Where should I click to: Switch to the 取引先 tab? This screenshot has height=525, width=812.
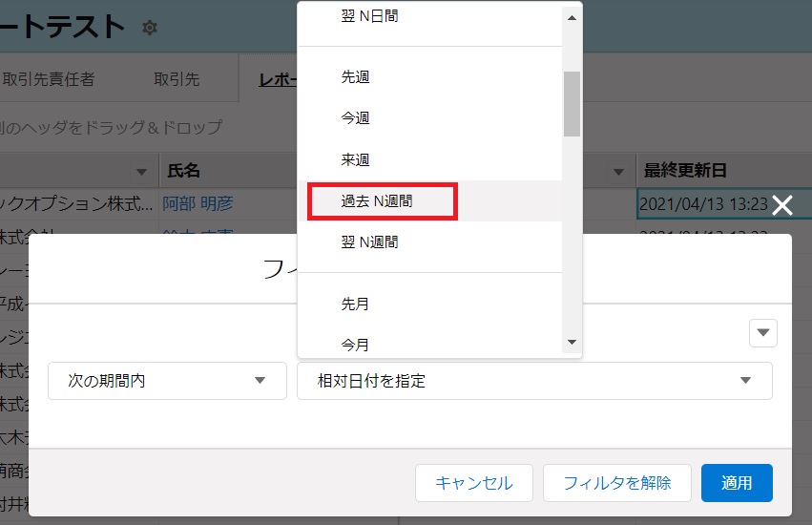coord(177,79)
